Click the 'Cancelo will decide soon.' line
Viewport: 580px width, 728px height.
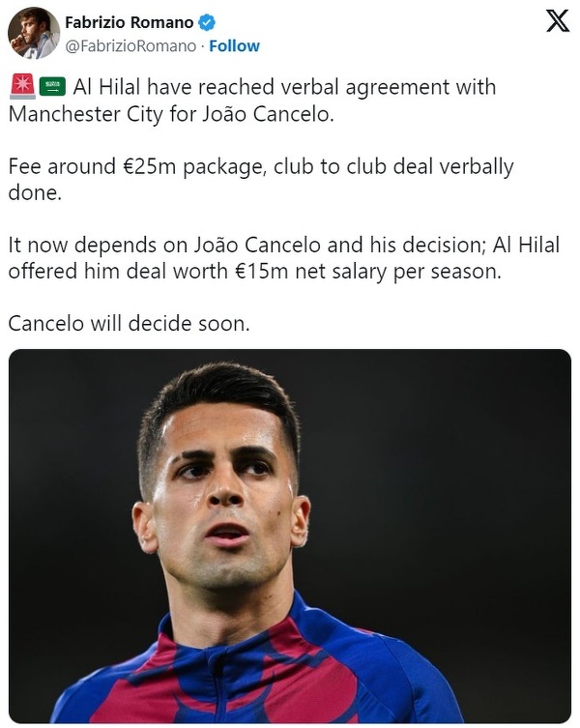pyautogui.click(x=129, y=324)
